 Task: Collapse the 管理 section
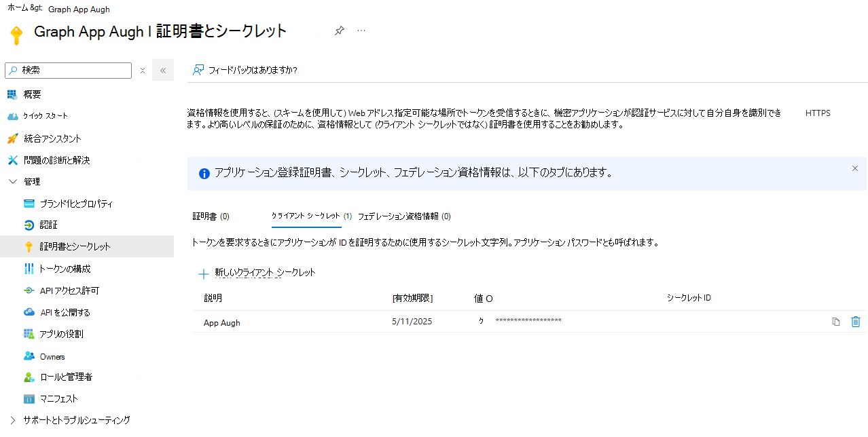point(32,181)
